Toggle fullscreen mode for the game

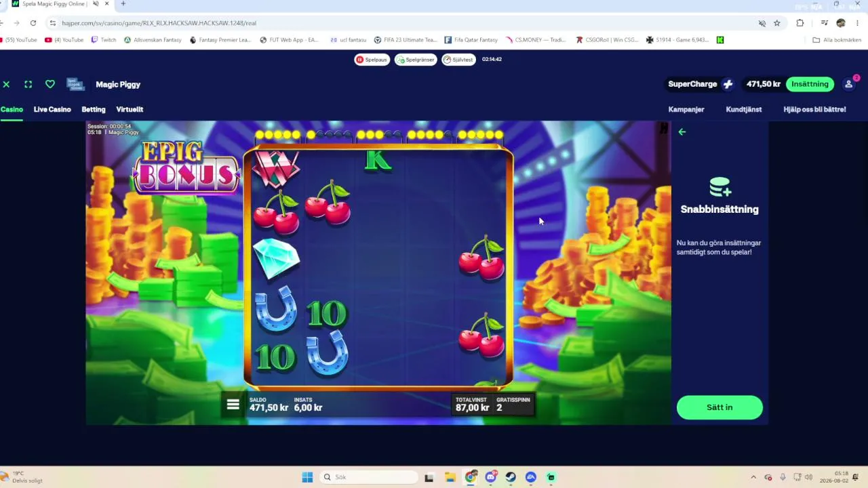pyautogui.click(x=28, y=84)
